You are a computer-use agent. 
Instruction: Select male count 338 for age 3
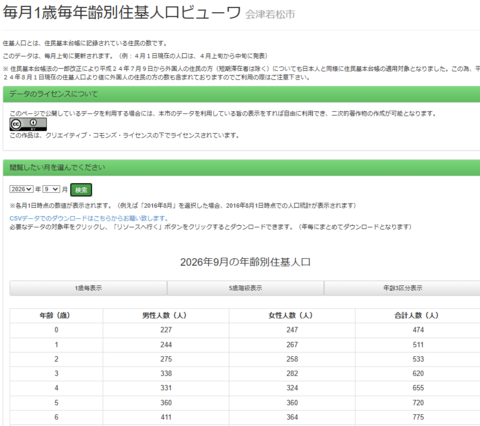tap(166, 373)
